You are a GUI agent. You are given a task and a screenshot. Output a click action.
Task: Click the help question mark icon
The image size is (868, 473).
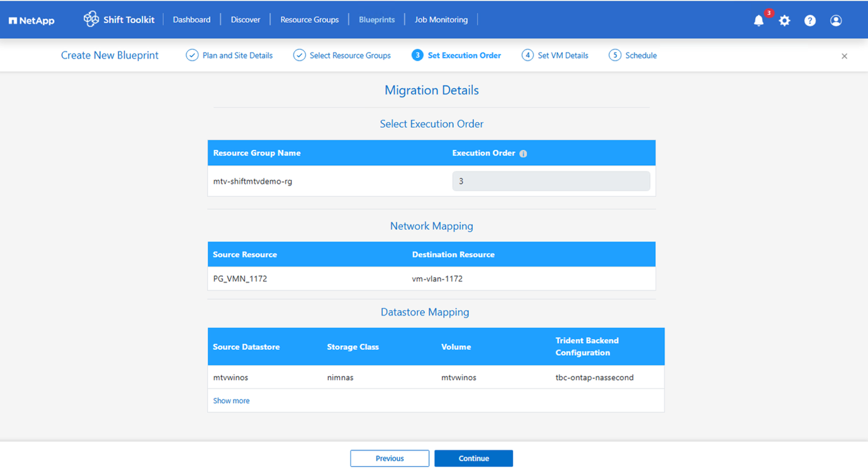[x=810, y=20]
